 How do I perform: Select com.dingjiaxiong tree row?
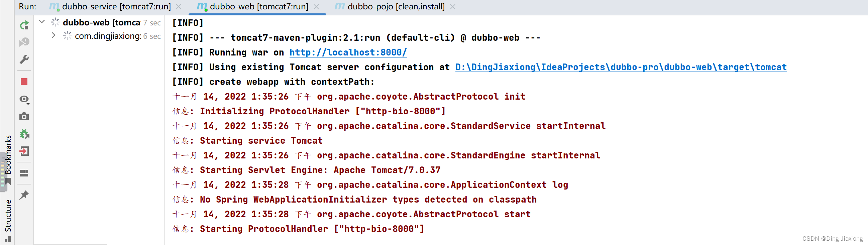point(99,36)
